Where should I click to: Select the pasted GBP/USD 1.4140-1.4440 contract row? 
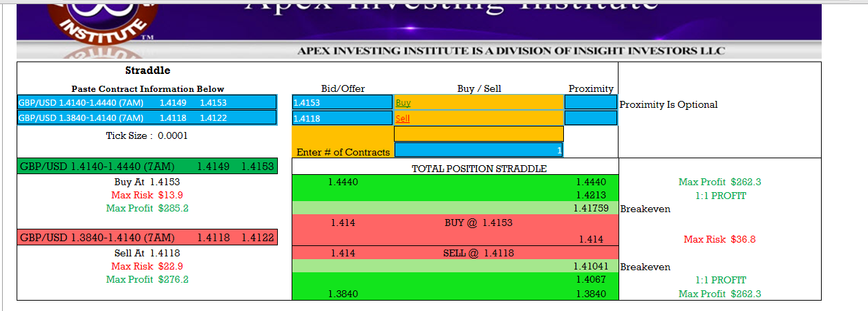click(x=147, y=103)
